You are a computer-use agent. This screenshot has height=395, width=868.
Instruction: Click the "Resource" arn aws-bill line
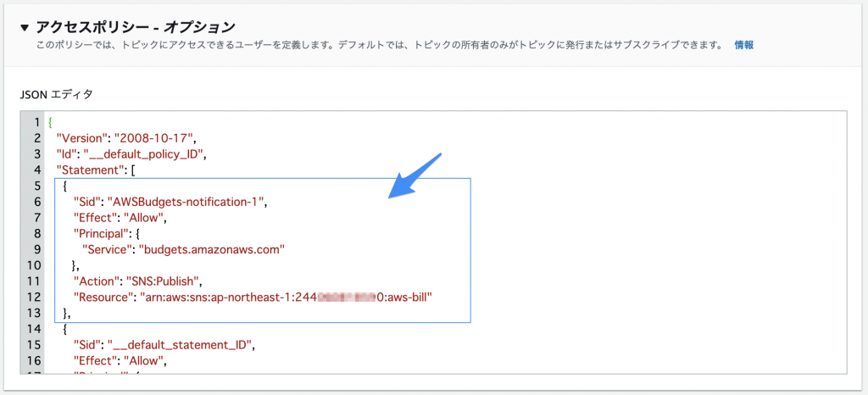coord(253,297)
